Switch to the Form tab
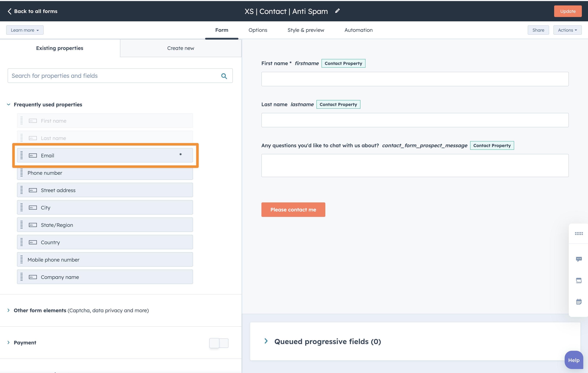This screenshot has height=373, width=588. [x=222, y=30]
